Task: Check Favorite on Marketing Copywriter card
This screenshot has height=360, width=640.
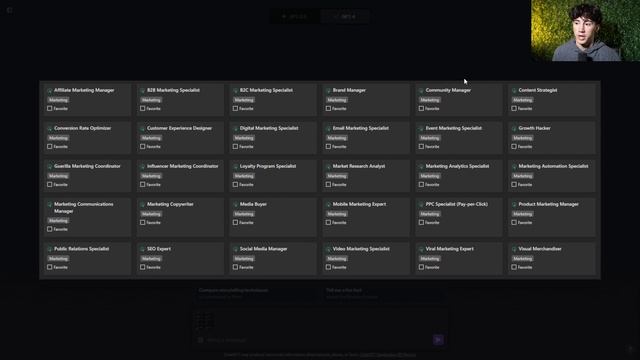Action: tap(142, 222)
